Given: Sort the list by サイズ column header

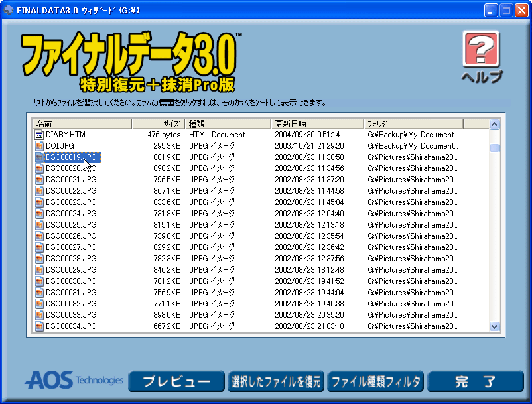Looking at the screenshot, I should pos(158,124).
